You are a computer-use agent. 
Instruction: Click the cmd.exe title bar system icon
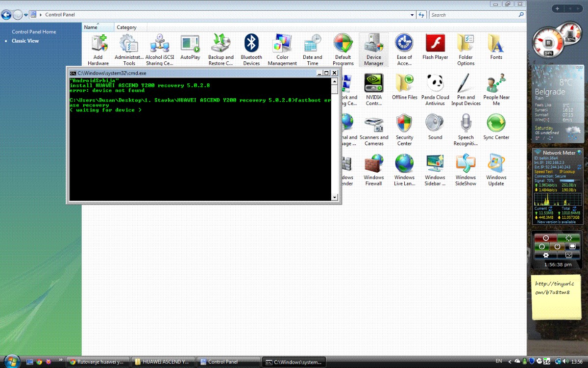(x=73, y=73)
